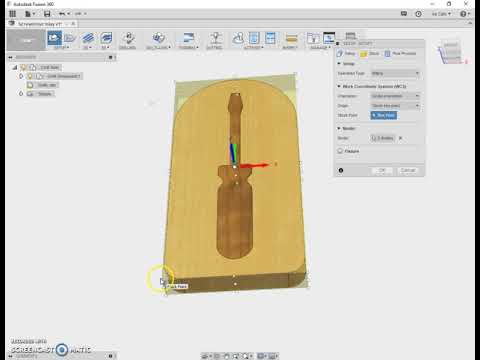Open the job status clock icon

[418, 14]
